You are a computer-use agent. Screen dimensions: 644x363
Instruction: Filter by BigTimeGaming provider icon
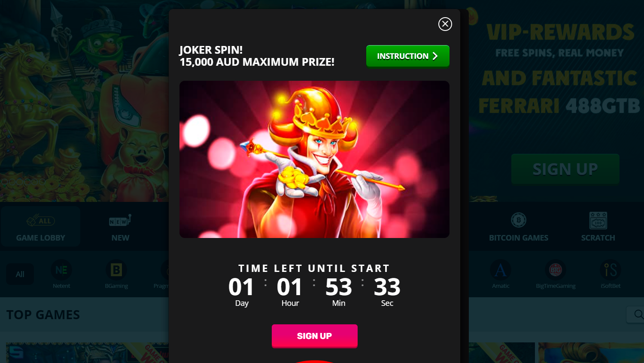(556, 270)
